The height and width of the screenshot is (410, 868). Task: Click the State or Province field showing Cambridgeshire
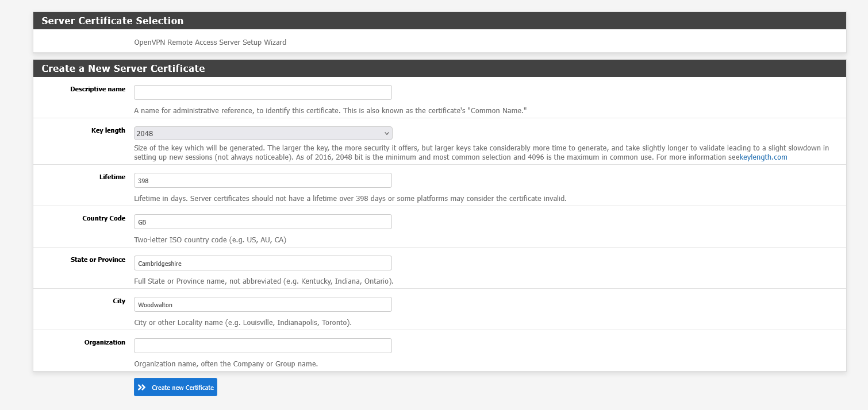tap(262, 262)
